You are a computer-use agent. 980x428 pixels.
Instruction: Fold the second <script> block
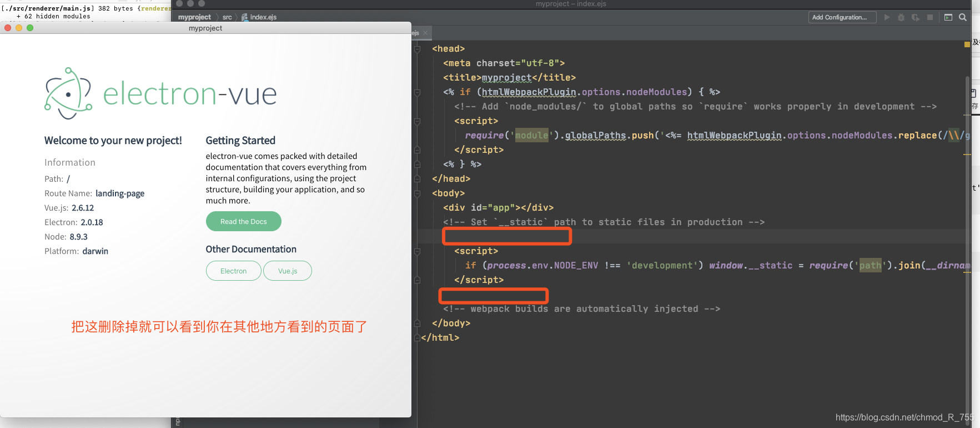pos(417,251)
